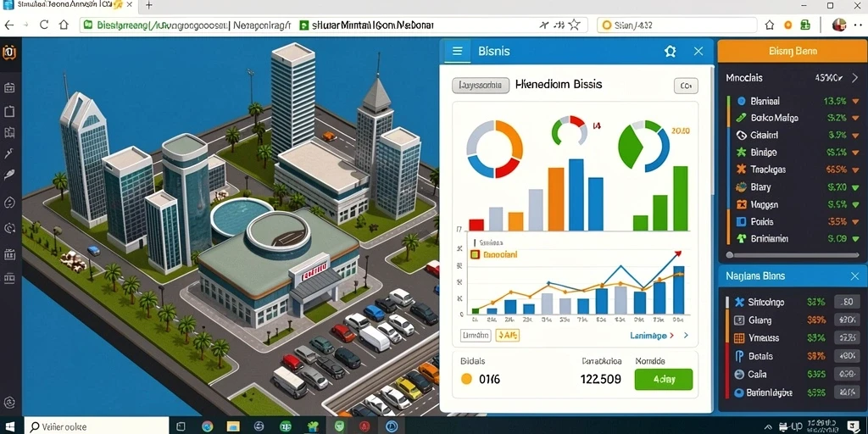
Task: Click the Gitaiml row icon
Action: pyautogui.click(x=741, y=135)
